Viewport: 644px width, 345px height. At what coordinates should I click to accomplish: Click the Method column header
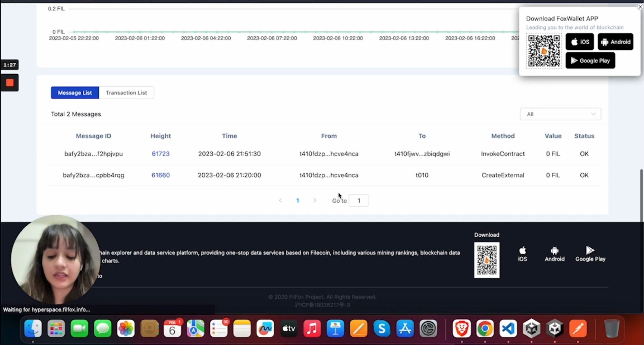[503, 136]
